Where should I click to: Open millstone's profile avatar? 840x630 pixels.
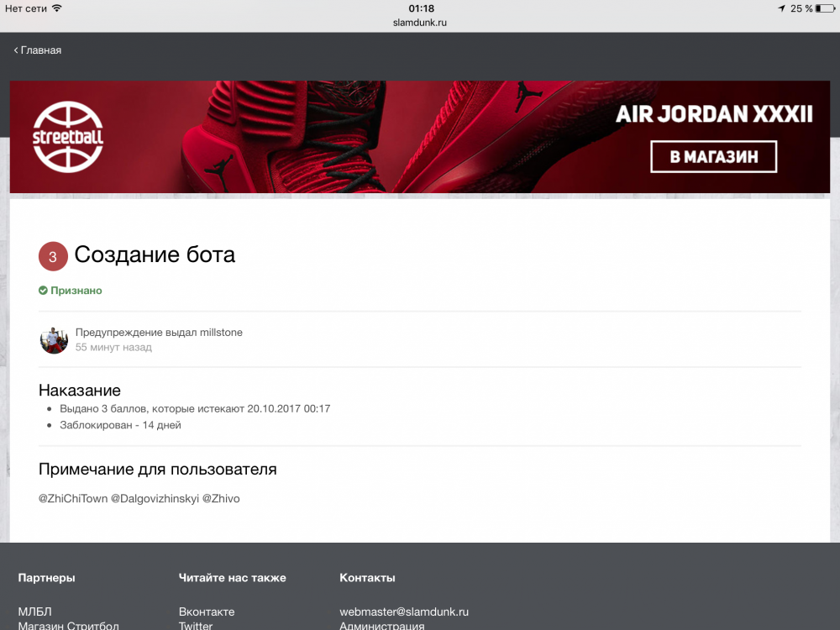point(54,340)
